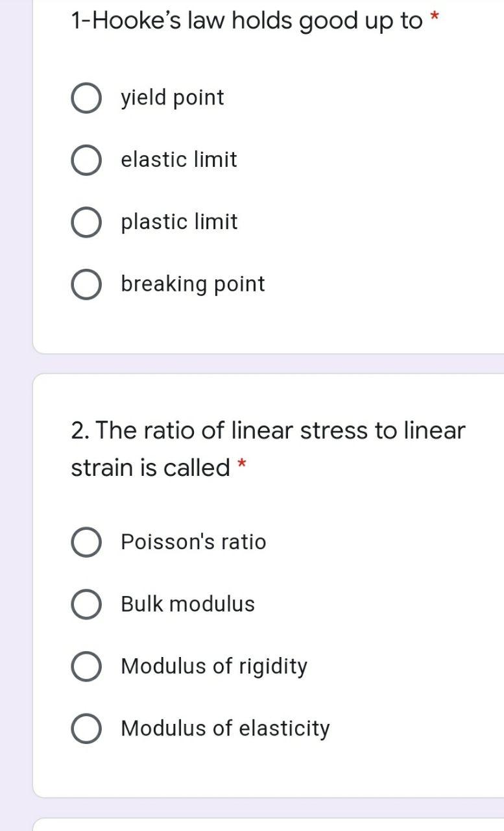The height and width of the screenshot is (831, 504).
Task: Click the 'Modulus of rigidity' label text
Action: click(214, 666)
